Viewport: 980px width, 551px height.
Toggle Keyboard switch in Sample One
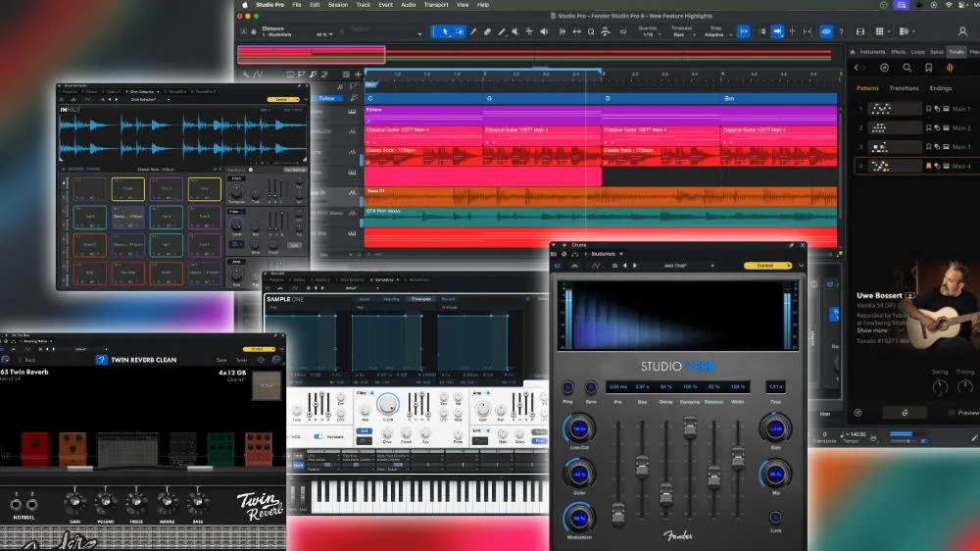click(318, 436)
